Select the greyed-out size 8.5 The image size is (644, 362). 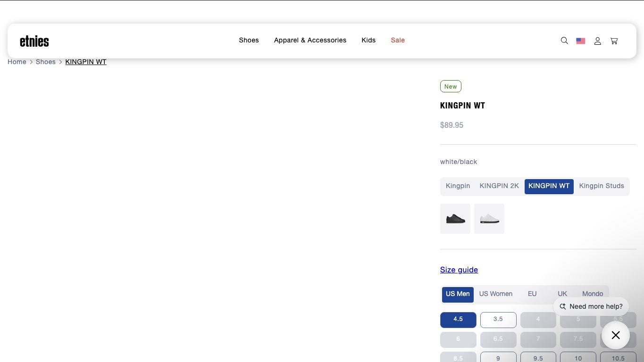[x=458, y=357]
